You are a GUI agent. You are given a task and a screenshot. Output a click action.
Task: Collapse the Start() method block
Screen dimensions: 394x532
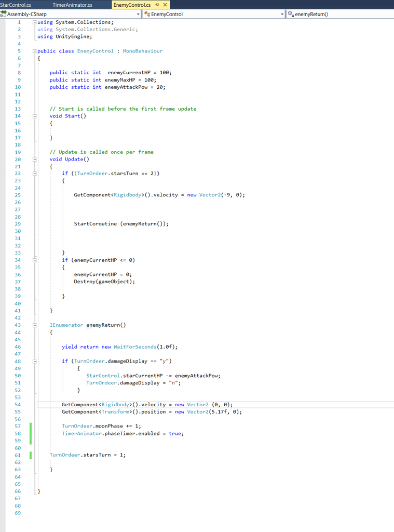pos(34,116)
